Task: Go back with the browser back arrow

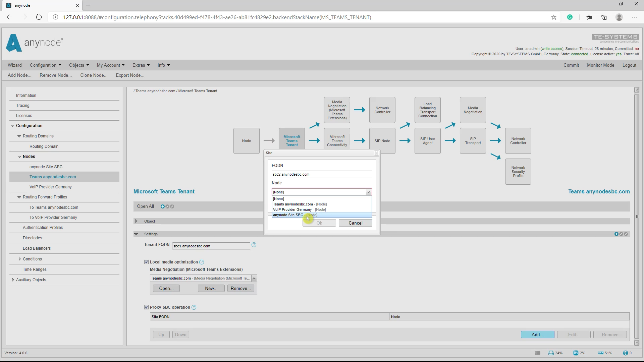Action: click(9, 17)
